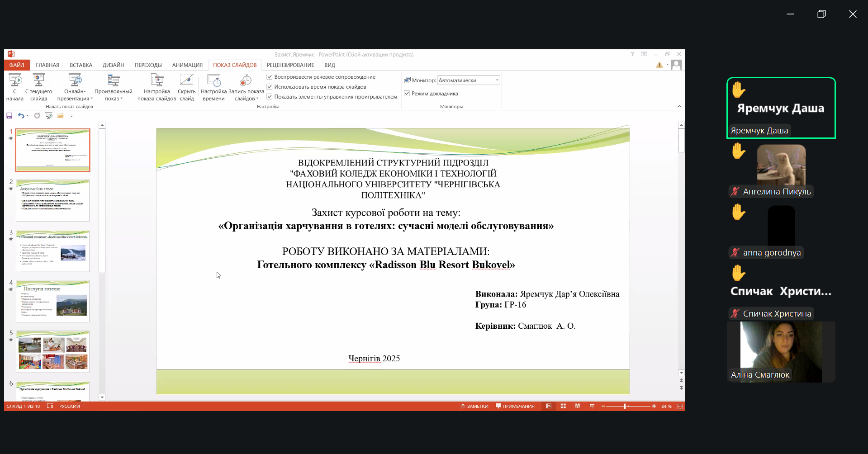Image resolution: width=868 pixels, height=454 pixels.
Task: Click the reading view icon in status bar
Action: pyautogui.click(x=578, y=406)
